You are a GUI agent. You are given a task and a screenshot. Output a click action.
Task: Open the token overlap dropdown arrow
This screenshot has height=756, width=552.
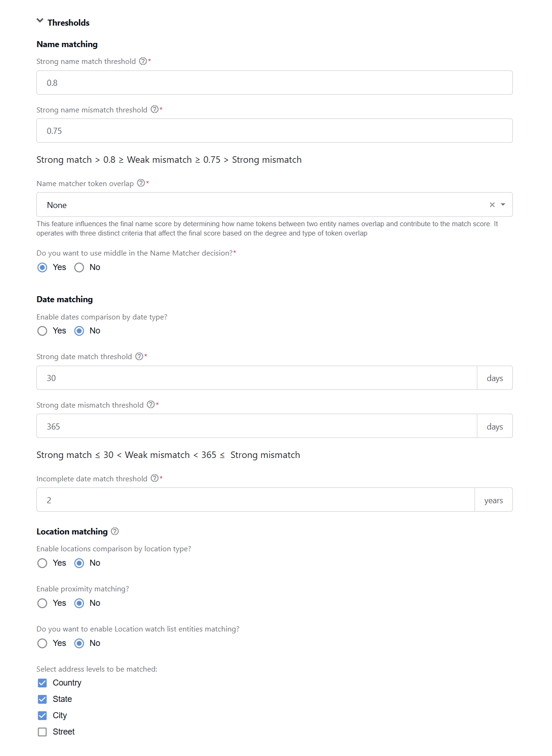503,205
